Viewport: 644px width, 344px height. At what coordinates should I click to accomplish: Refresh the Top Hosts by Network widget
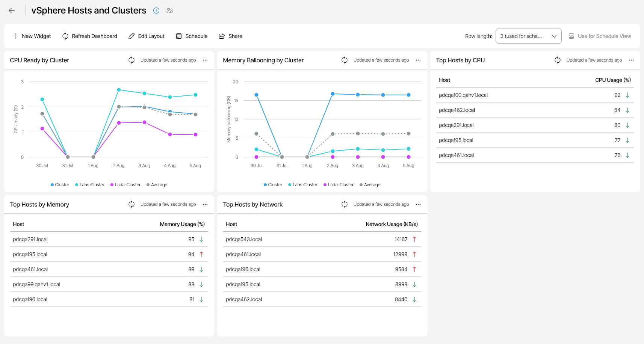tap(345, 204)
